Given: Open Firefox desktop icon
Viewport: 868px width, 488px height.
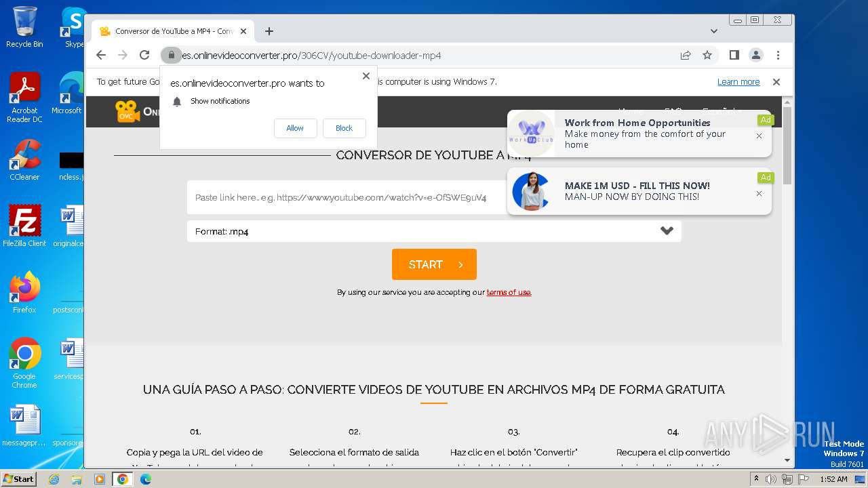Looking at the screenshot, I should 24,293.
